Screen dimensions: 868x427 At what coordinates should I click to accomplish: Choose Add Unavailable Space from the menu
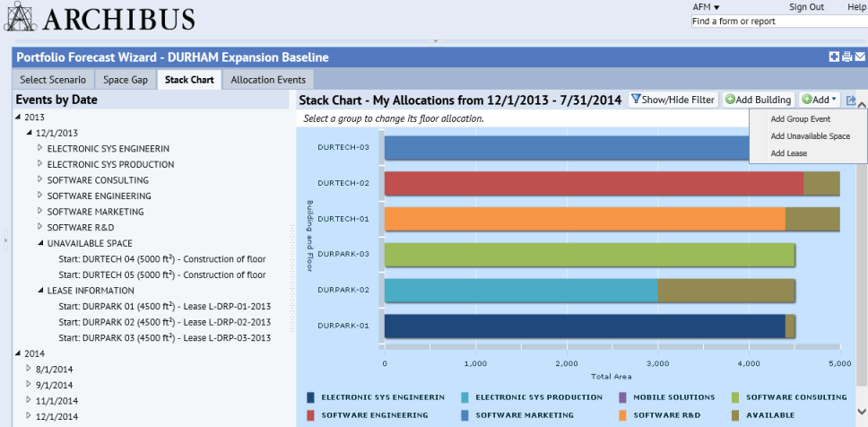point(810,136)
